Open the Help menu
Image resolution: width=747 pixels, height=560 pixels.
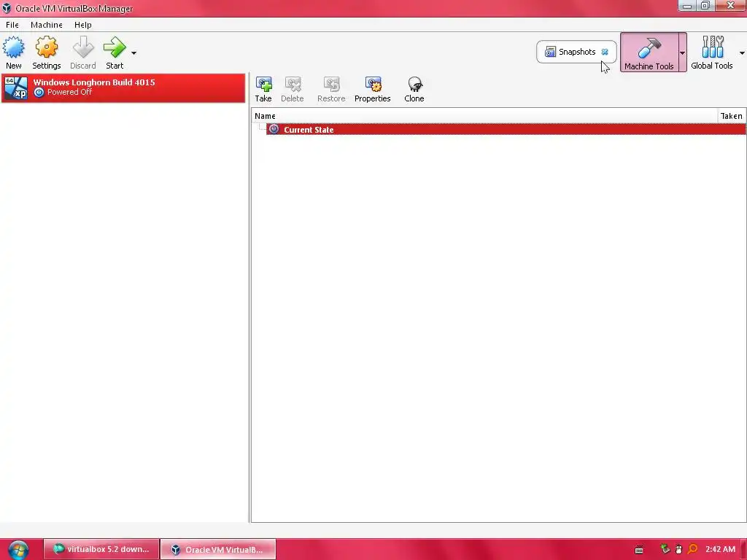83,25
